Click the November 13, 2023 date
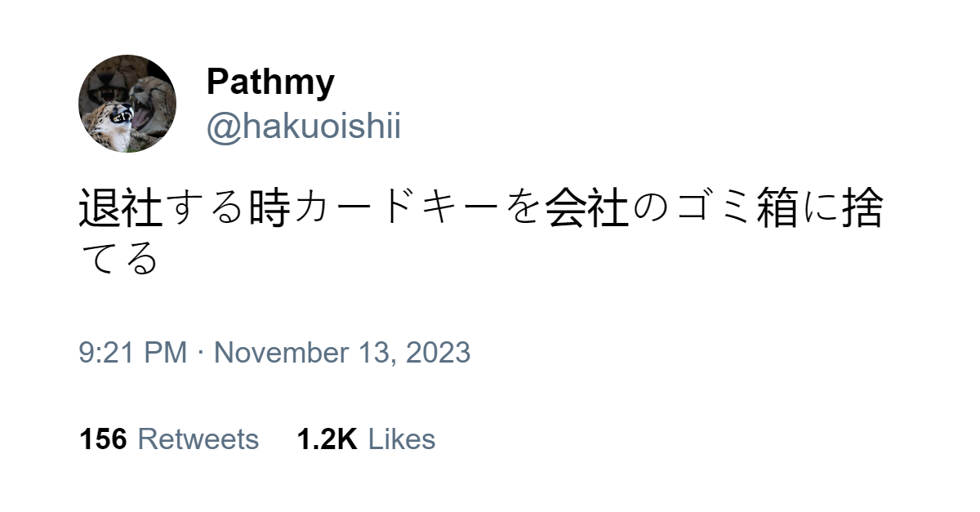This screenshot has height=512, width=980. [x=342, y=353]
